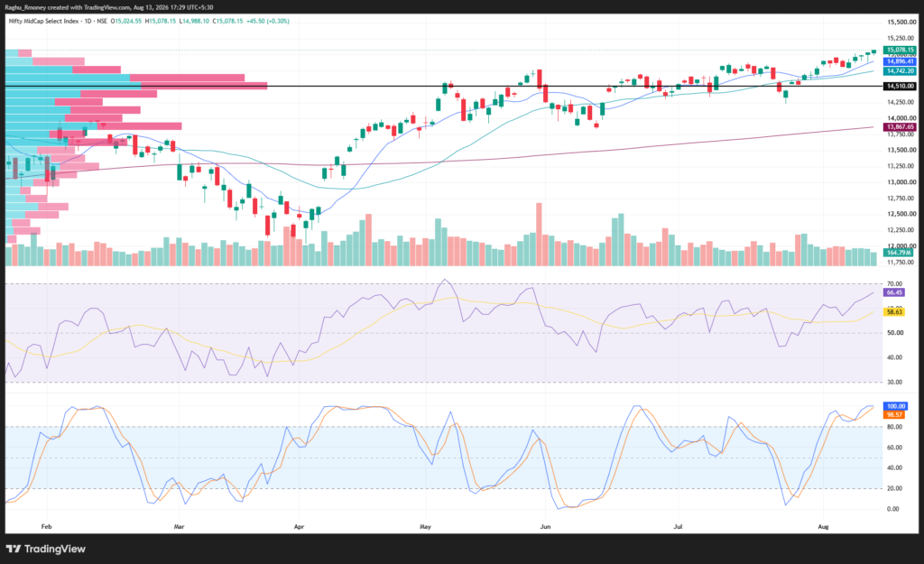Click the 14,250.00 price axis label
This screenshot has height=564, width=924.
[x=901, y=102]
